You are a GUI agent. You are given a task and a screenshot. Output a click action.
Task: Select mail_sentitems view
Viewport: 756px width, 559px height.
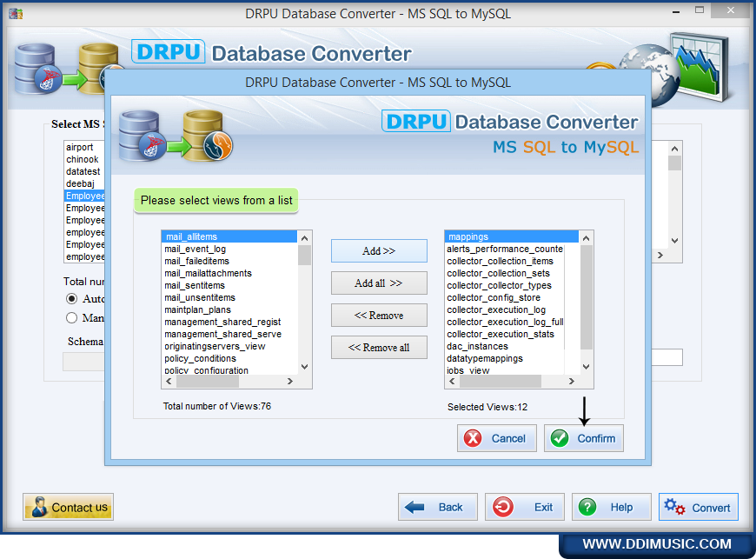229,285
